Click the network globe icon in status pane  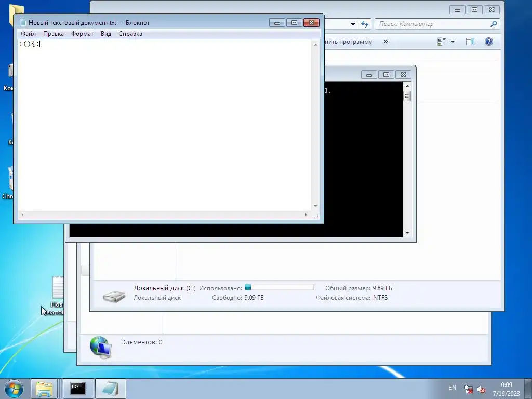point(100,347)
